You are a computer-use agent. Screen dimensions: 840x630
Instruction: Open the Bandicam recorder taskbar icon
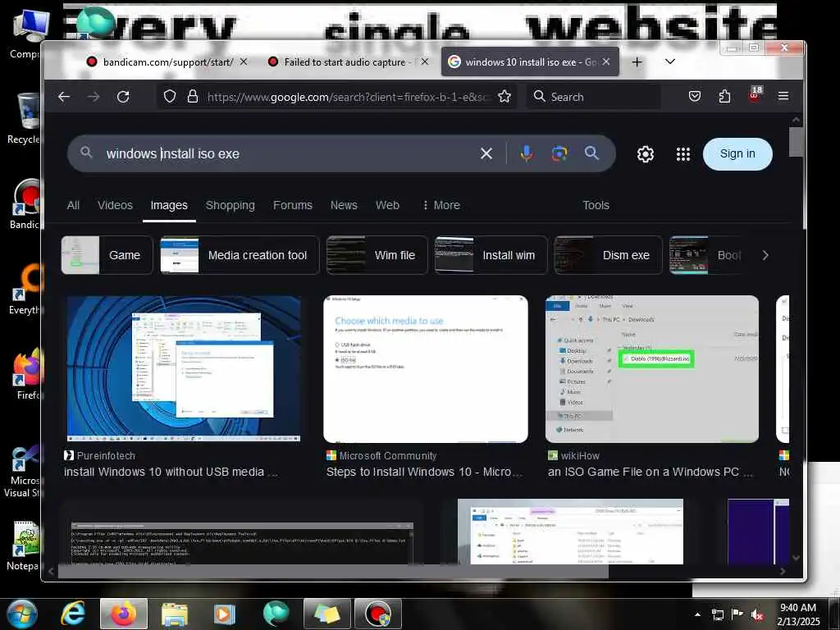coord(378,614)
